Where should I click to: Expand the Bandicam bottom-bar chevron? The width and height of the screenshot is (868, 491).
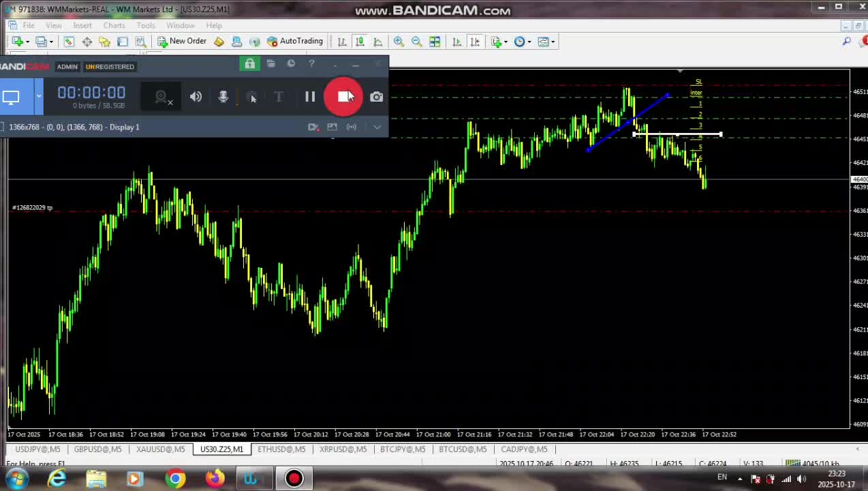pos(377,127)
